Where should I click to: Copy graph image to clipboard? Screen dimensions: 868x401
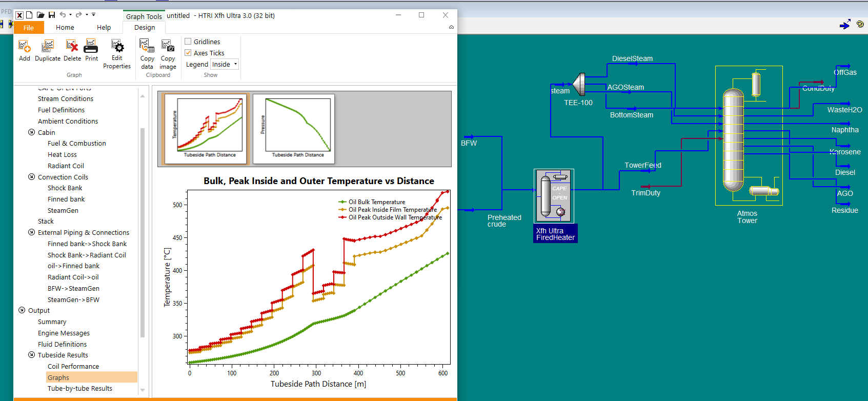(x=168, y=54)
